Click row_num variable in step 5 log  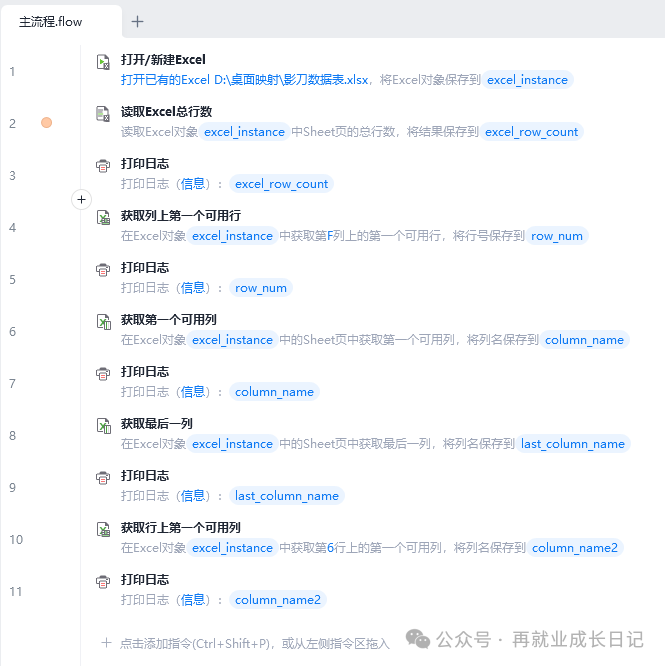[261, 288]
